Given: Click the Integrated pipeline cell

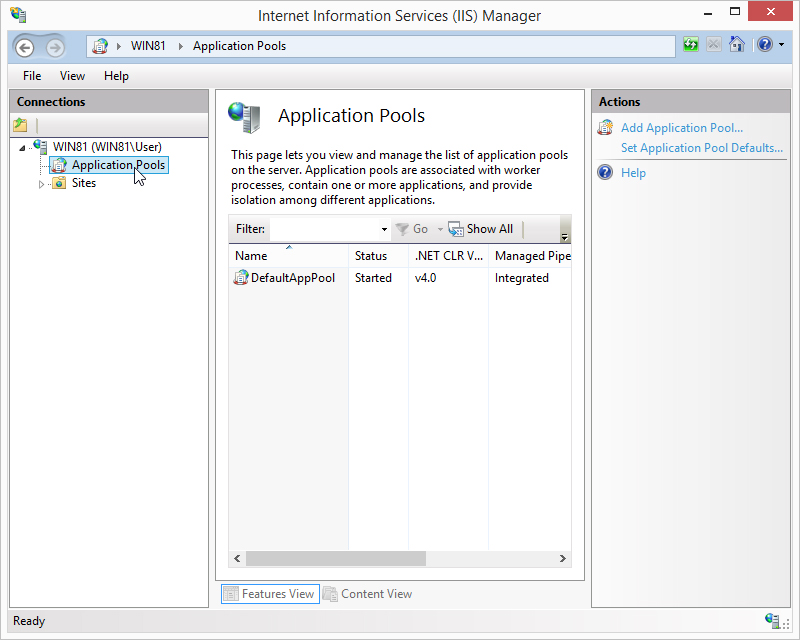Looking at the screenshot, I should click(521, 278).
